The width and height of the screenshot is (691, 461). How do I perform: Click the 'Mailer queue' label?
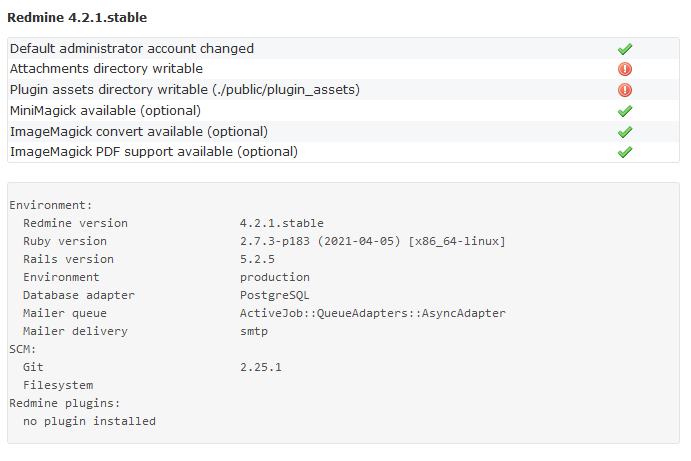point(65,313)
